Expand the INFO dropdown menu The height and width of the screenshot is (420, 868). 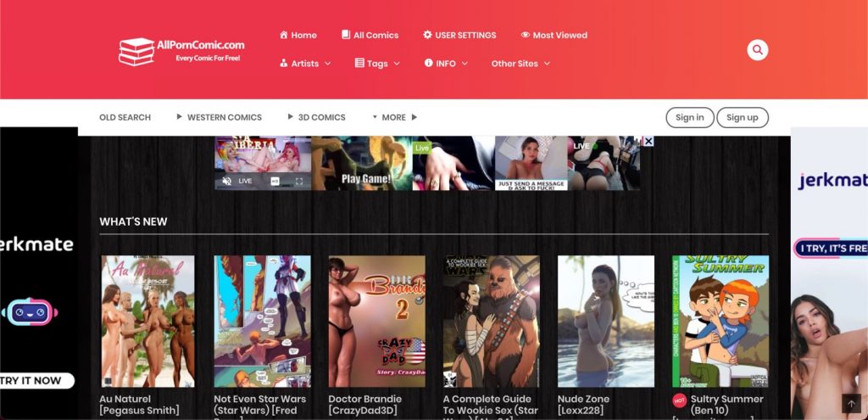click(x=446, y=63)
